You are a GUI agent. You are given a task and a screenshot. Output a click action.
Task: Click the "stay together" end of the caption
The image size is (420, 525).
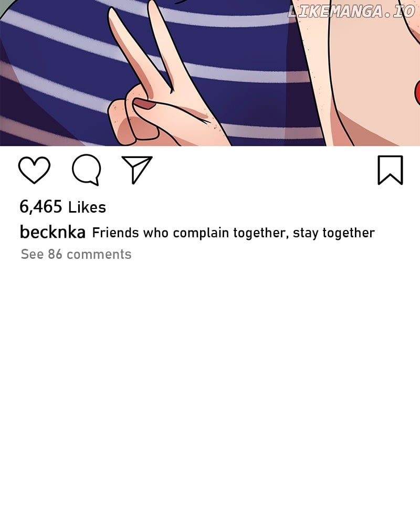pos(333,233)
